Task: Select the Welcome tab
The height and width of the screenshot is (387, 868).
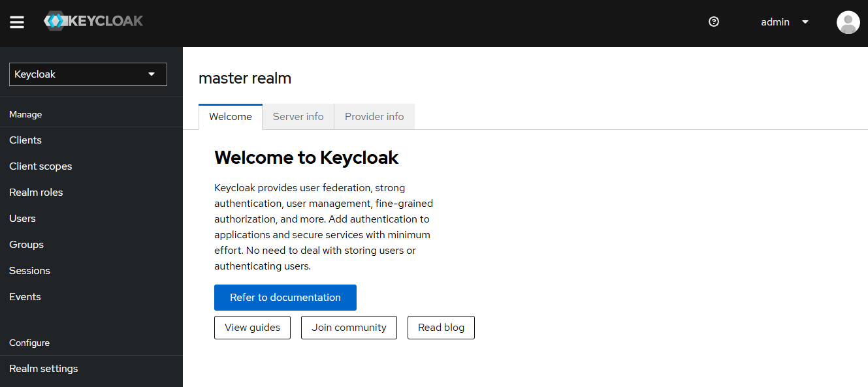Action: pyautogui.click(x=230, y=116)
